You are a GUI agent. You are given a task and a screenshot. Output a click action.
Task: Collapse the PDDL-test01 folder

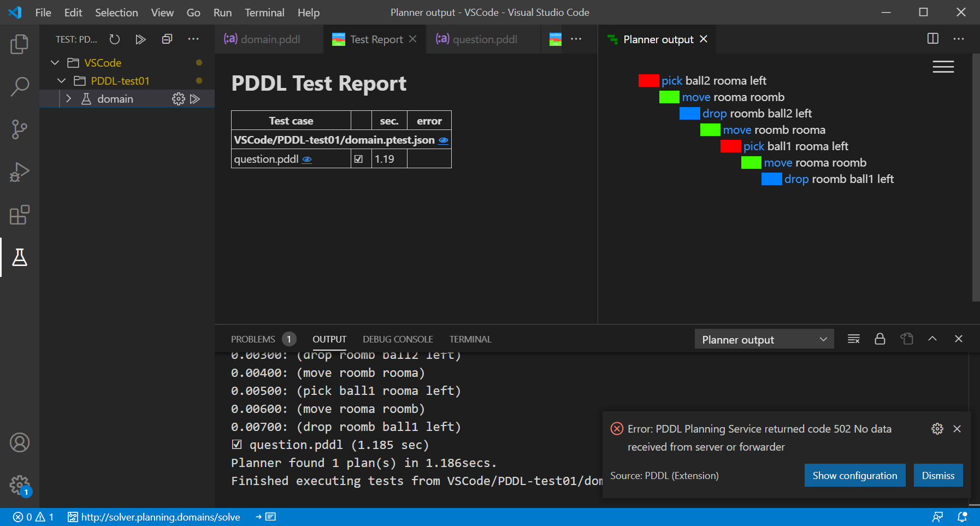point(62,81)
